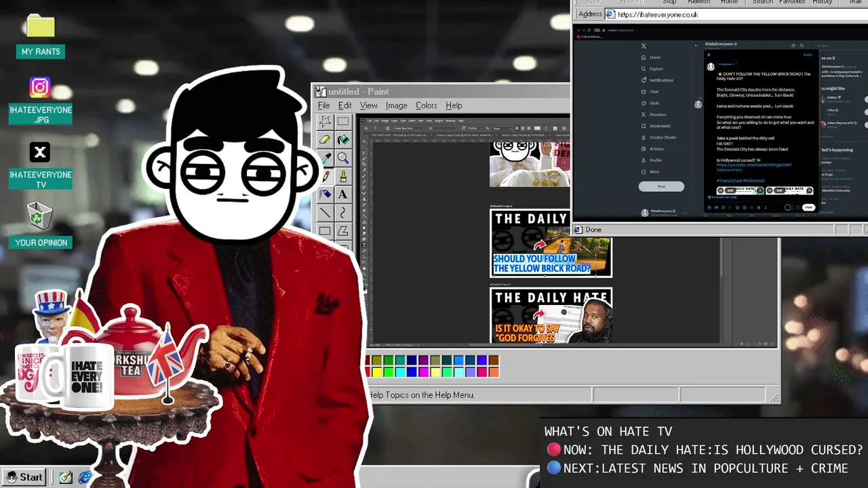Click the page icon beside the address
Image resolution: width=868 pixels, height=488 pixels.
coord(610,14)
